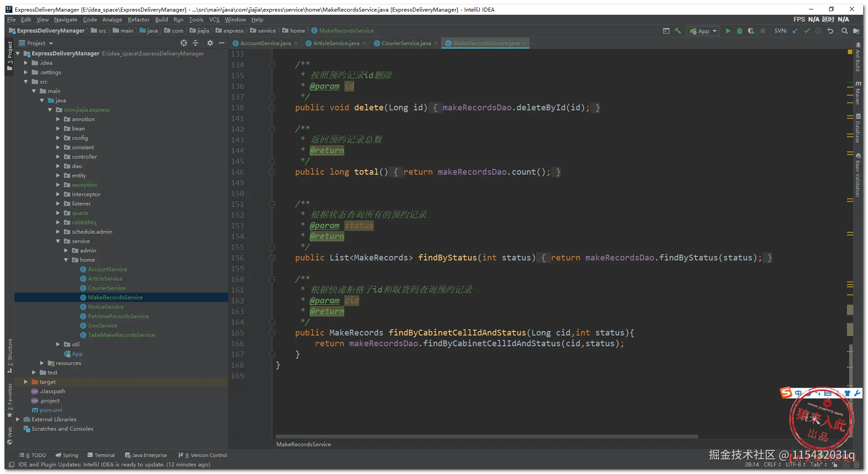Screen dimensions: 868x474
Task: Close the CourierService.java tab
Action: pos(436,43)
